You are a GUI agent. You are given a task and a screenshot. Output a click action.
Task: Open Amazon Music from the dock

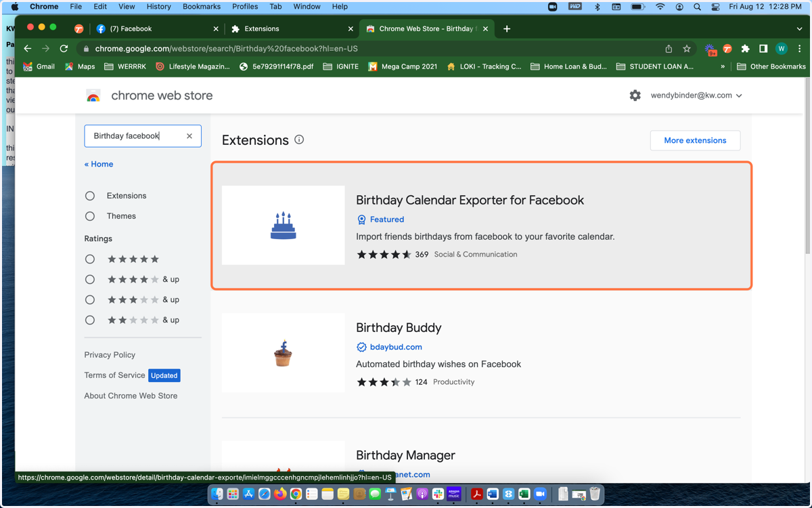453,494
